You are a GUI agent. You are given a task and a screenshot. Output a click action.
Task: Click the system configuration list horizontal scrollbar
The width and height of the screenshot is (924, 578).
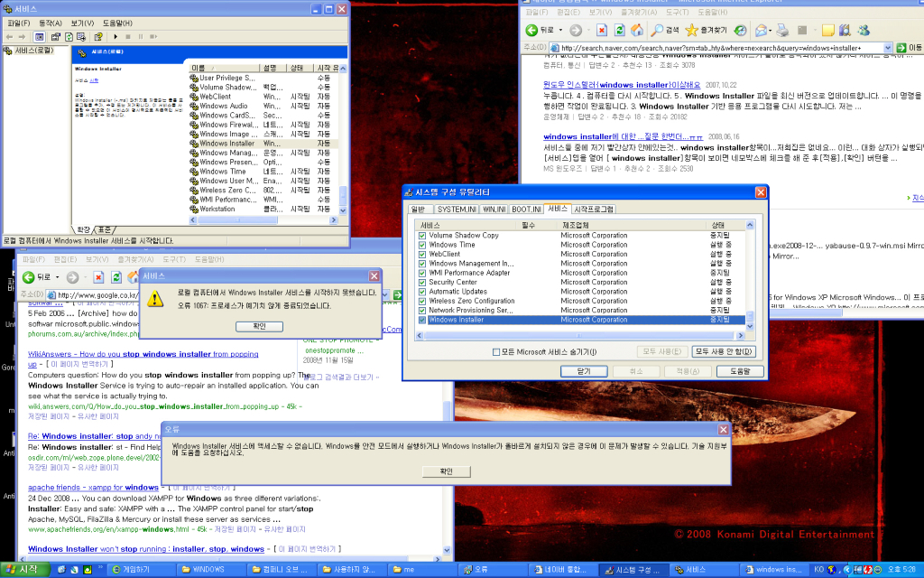coord(580,336)
